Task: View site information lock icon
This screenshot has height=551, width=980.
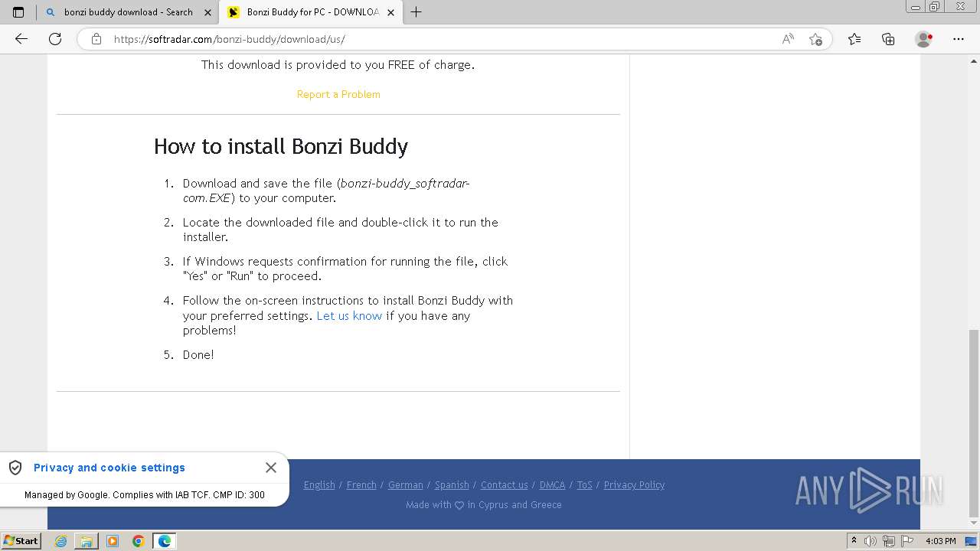Action: 96,39
